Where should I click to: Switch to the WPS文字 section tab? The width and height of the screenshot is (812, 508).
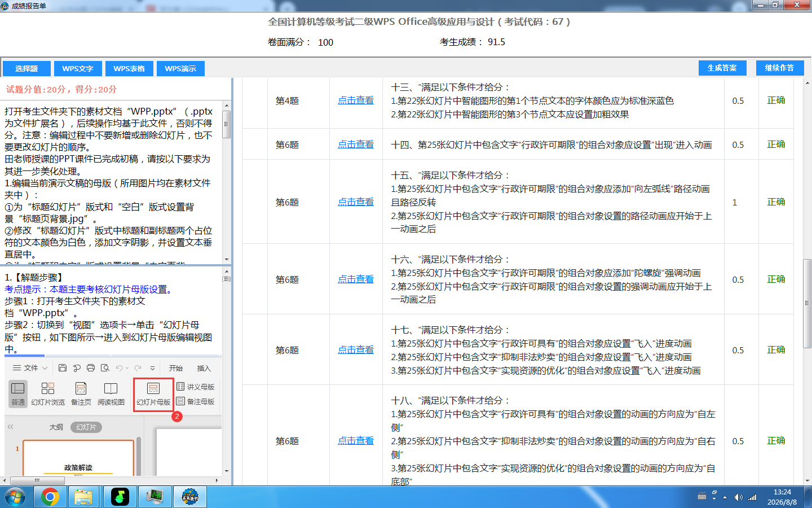tap(78, 68)
